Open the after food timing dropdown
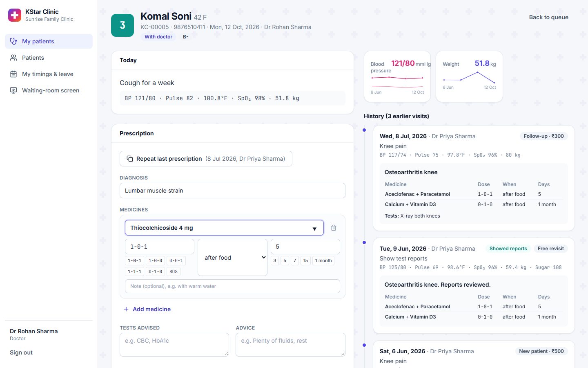Image resolution: width=588 pixels, height=368 pixels. click(x=232, y=258)
